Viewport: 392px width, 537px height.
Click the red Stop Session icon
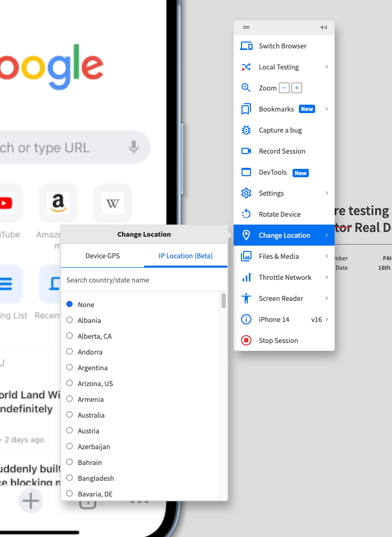(x=246, y=340)
